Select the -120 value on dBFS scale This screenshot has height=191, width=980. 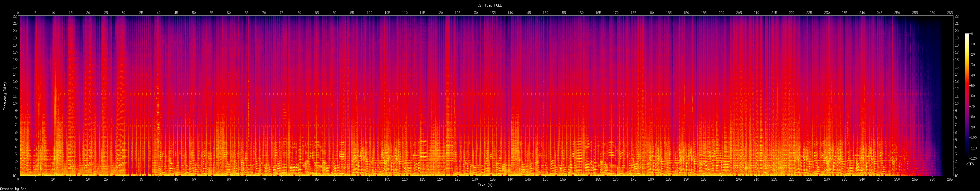(973, 158)
